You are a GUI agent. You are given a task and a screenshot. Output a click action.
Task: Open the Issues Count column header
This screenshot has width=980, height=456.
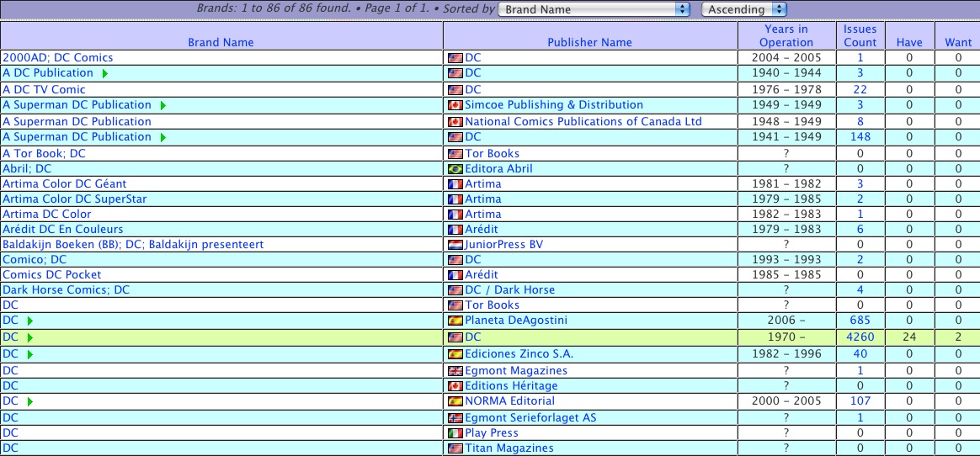point(860,35)
